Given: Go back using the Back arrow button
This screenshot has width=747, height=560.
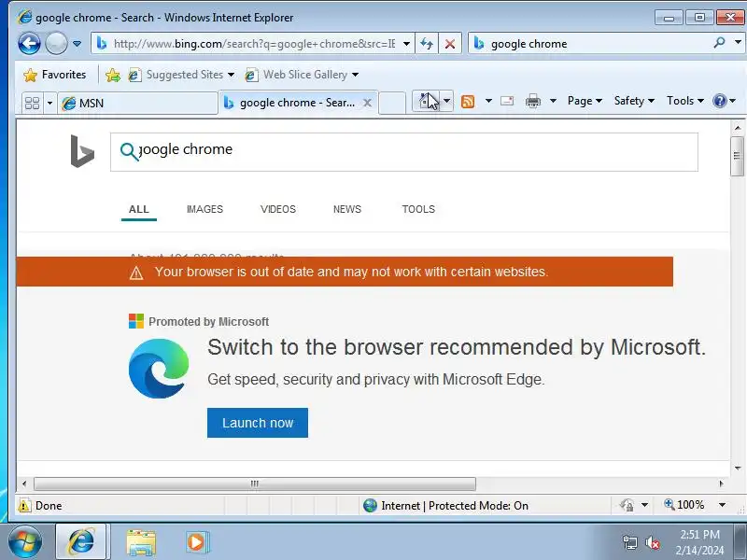Looking at the screenshot, I should pos(29,44).
